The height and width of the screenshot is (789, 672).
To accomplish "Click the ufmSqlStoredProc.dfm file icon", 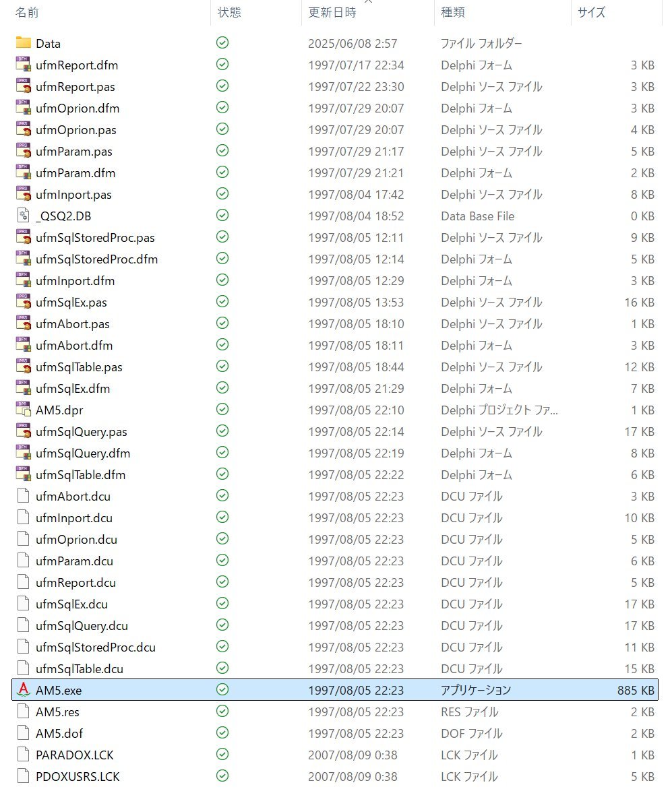I will coord(23,259).
